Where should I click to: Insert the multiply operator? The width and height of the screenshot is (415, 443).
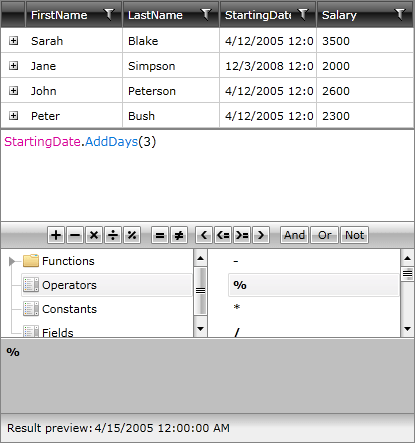pos(94,235)
